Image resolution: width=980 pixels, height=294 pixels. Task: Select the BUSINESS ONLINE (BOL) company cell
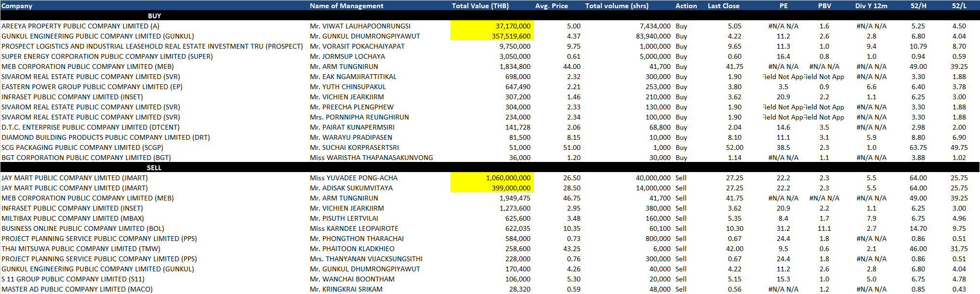(83, 228)
